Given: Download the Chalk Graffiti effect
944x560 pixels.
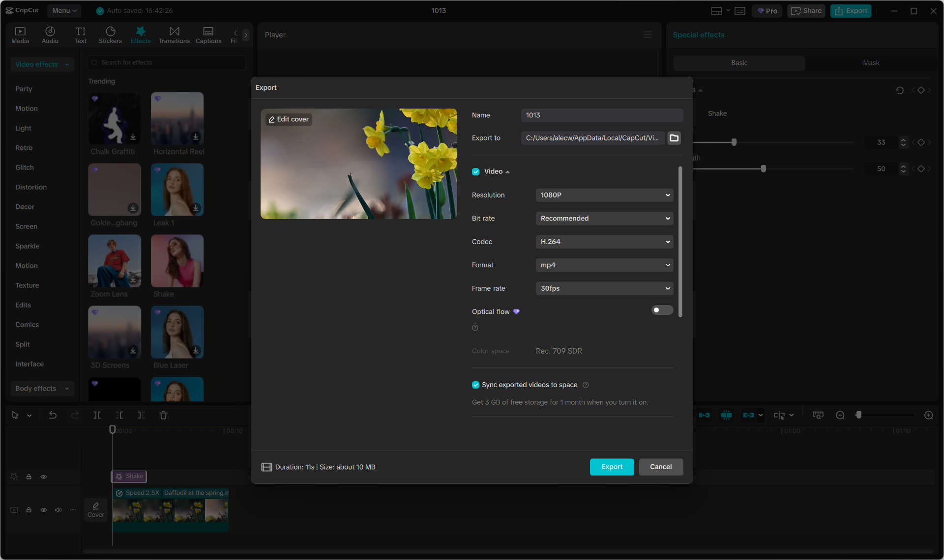Looking at the screenshot, I should [x=133, y=137].
